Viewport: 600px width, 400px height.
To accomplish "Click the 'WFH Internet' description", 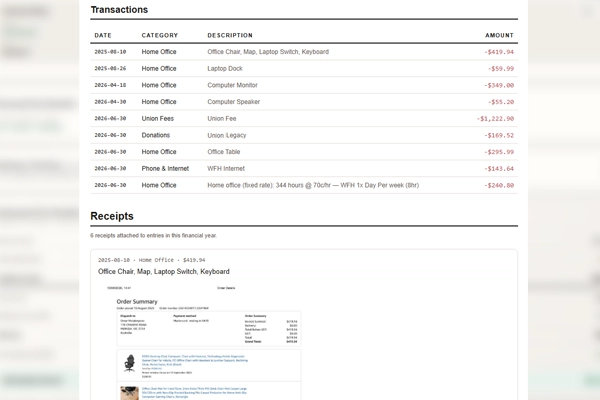I will (226, 168).
